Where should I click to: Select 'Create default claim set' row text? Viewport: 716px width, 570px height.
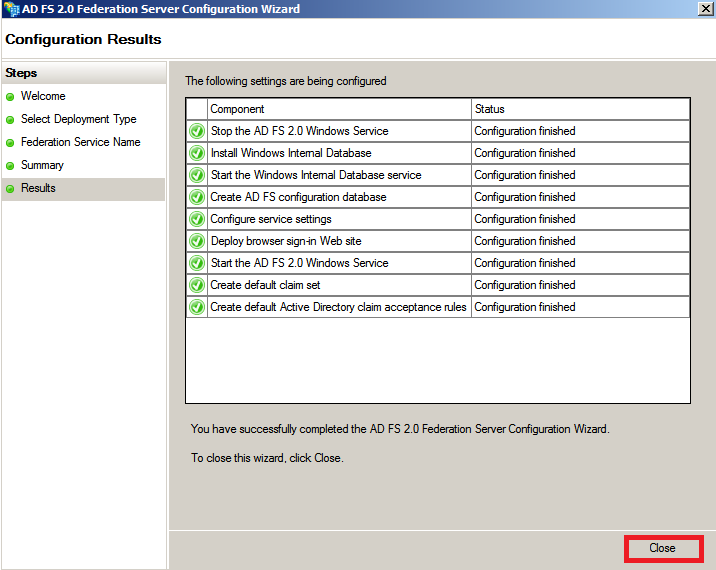[x=265, y=285]
